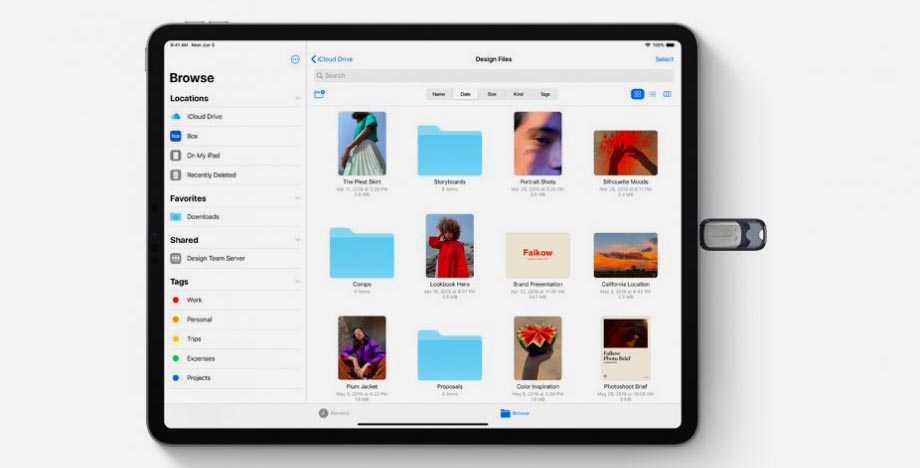Click the Wi-Fi status icon
This screenshot has height=468, width=920.
coord(648,45)
